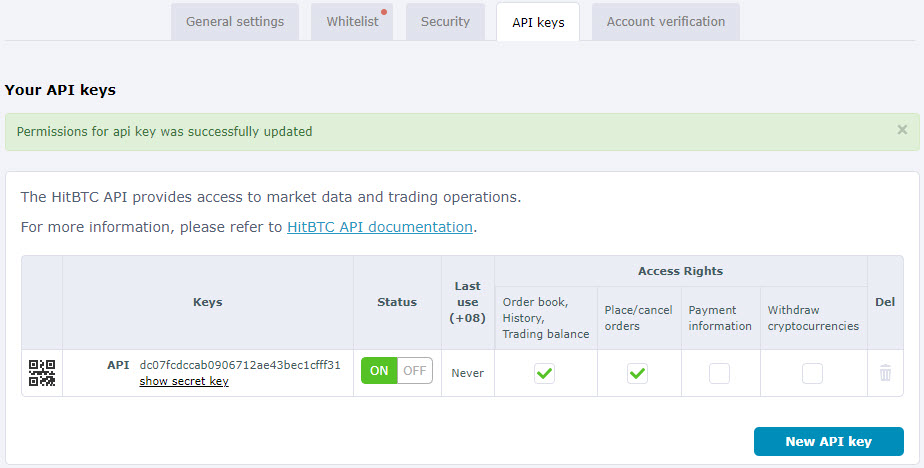Click the Place/cancel orders column label

638,318
